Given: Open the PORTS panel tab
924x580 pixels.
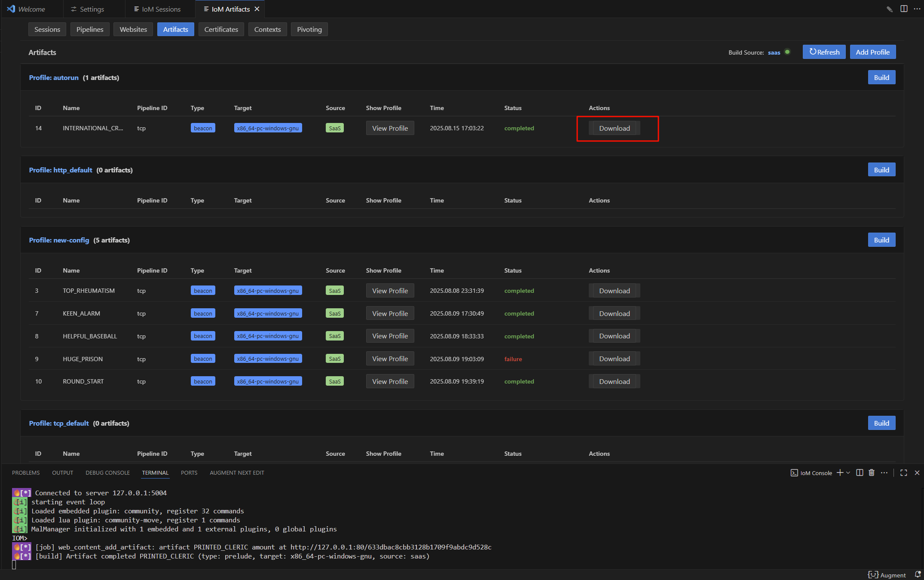Looking at the screenshot, I should click(x=189, y=473).
